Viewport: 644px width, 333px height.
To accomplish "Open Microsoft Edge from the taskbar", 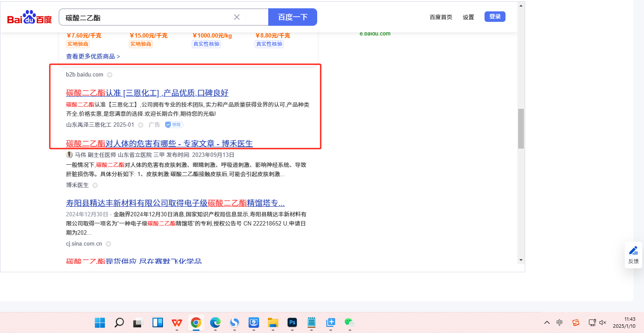I will tap(215, 323).
